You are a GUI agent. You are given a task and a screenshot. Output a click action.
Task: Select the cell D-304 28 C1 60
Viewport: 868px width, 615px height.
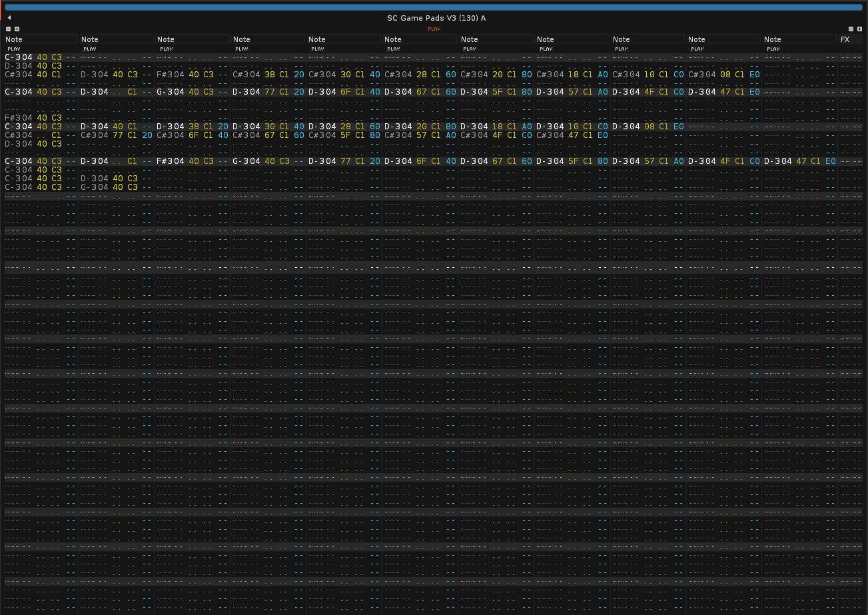pos(344,127)
